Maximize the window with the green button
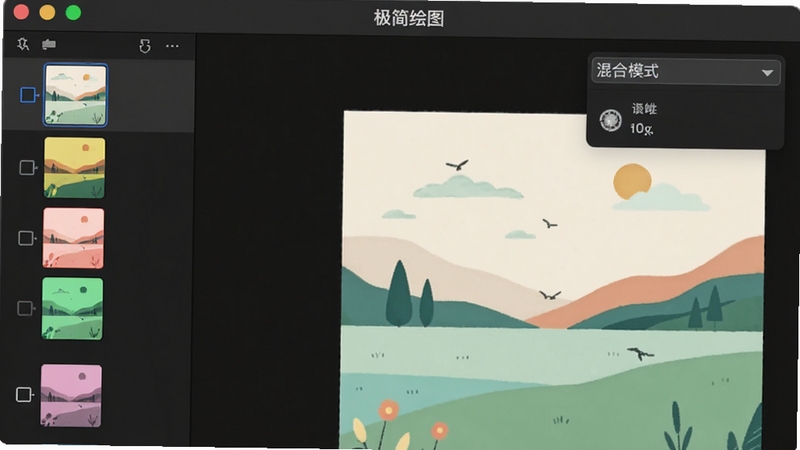 (x=73, y=12)
